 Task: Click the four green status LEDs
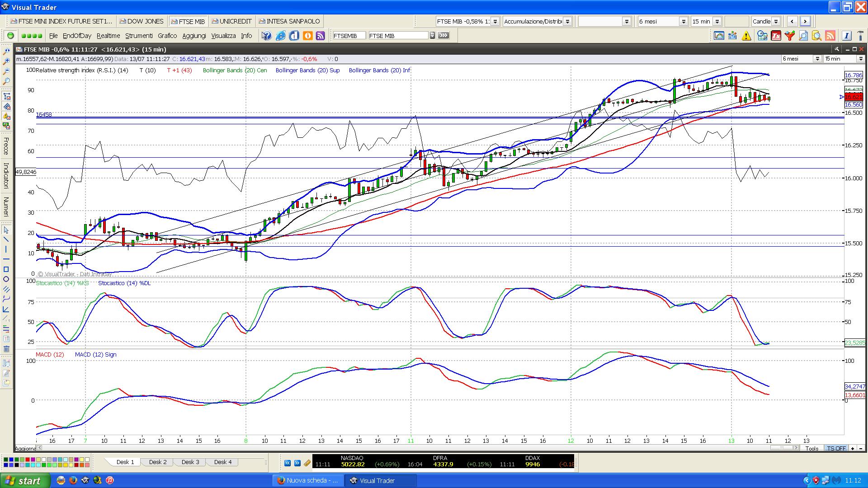[x=32, y=36]
